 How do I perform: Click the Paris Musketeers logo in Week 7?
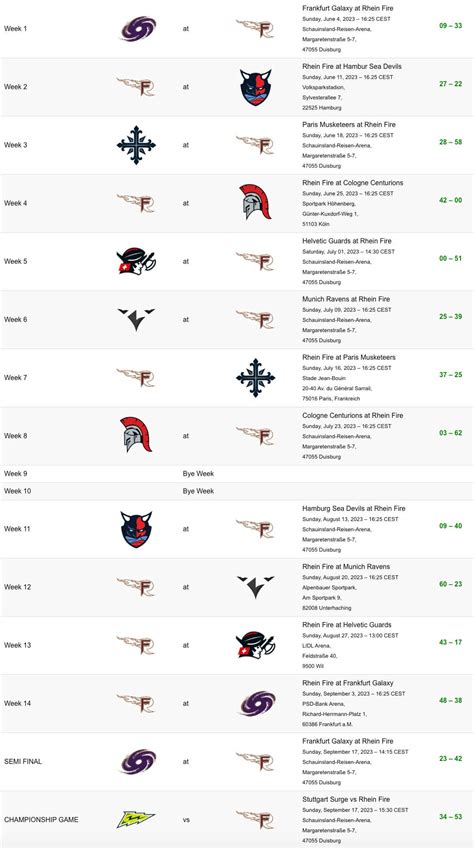click(255, 377)
